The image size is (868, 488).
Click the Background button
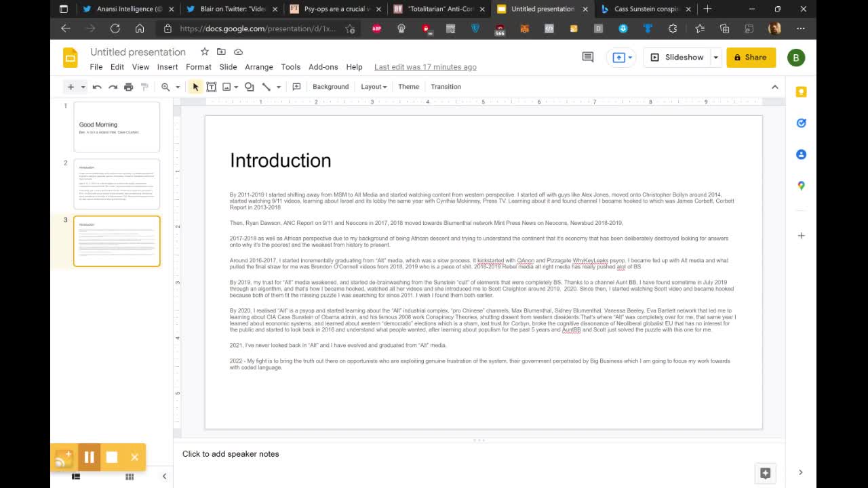coord(331,87)
